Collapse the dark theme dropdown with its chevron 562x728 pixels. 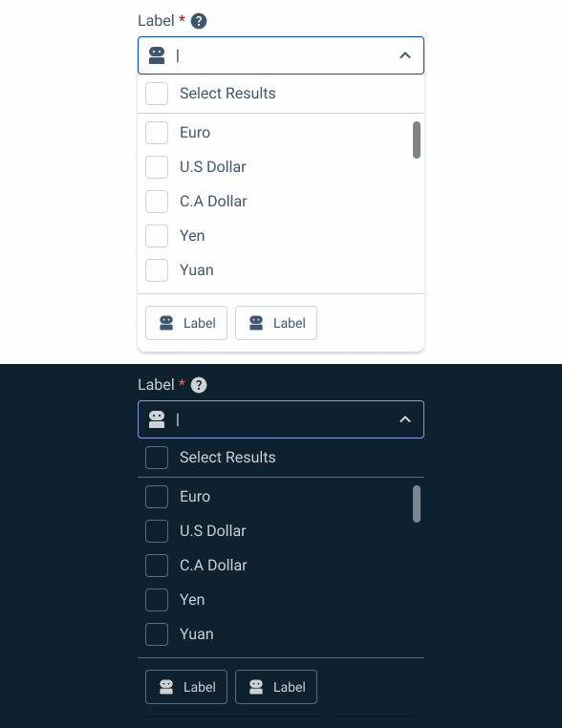click(405, 419)
